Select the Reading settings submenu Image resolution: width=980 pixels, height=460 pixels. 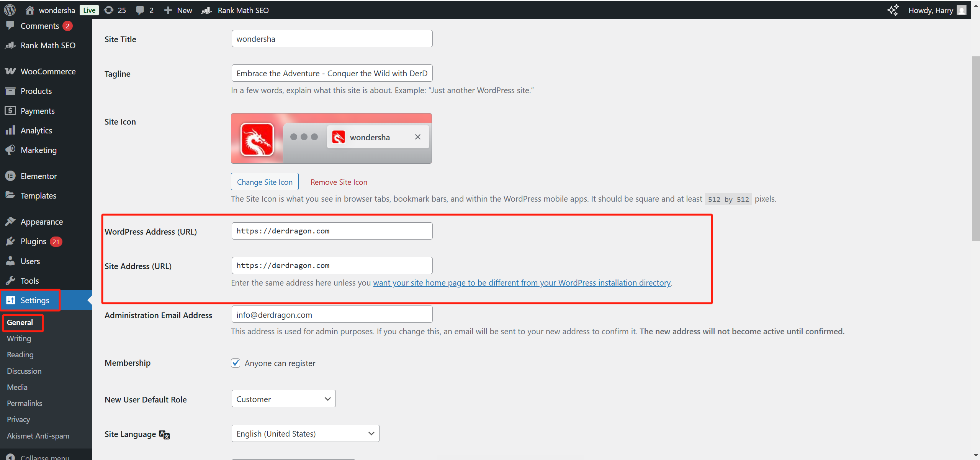pos(20,355)
